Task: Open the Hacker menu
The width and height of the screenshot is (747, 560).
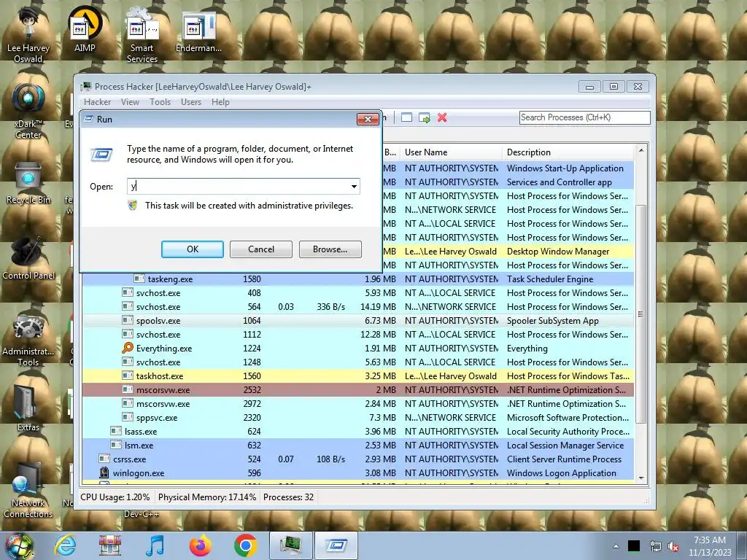Action: tap(97, 102)
